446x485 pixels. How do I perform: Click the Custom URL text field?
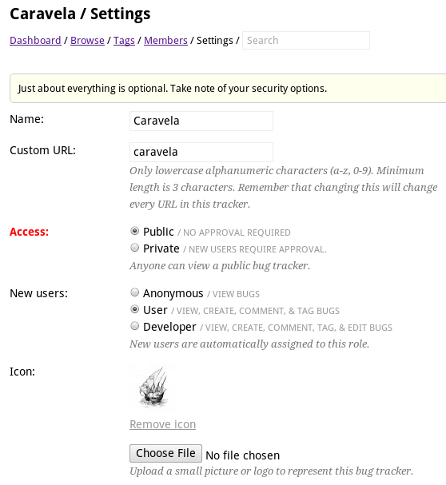(201, 152)
